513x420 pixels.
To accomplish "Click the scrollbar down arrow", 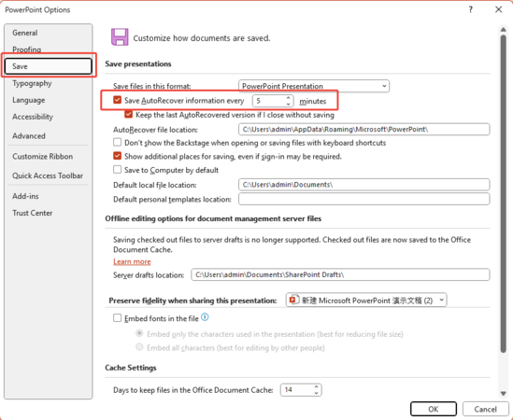I will pyautogui.click(x=503, y=394).
